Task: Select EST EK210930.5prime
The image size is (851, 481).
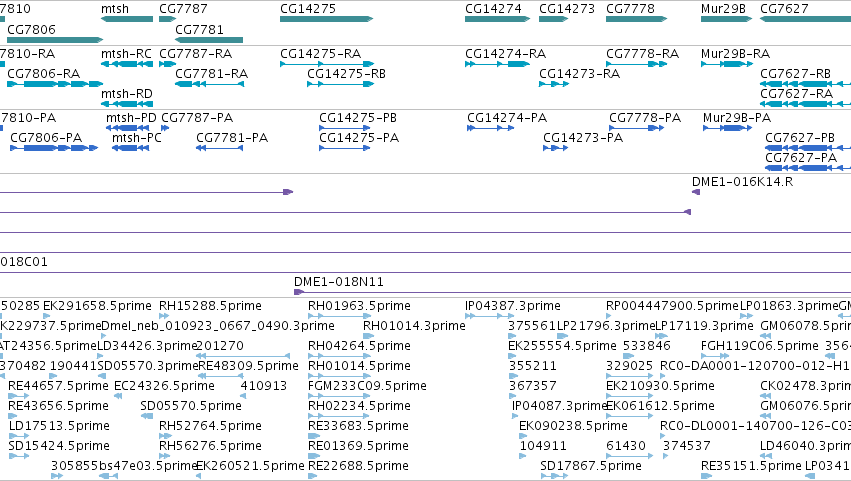Action: (x=630, y=396)
